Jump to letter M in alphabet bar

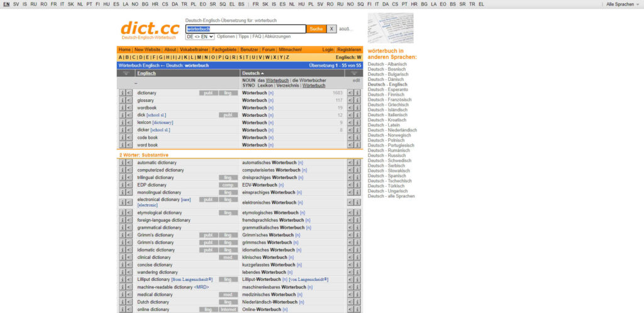tap(199, 57)
